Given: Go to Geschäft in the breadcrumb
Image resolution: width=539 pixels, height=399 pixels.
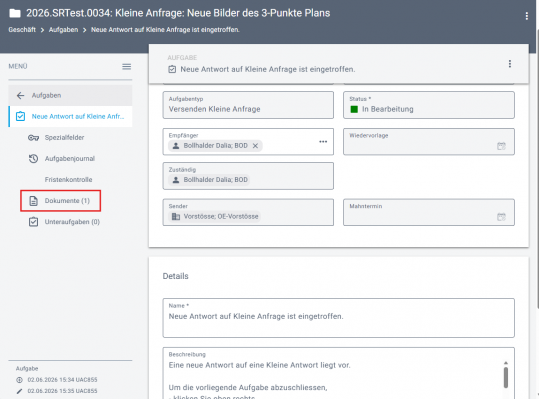Looking at the screenshot, I should pyautogui.click(x=22, y=30).
